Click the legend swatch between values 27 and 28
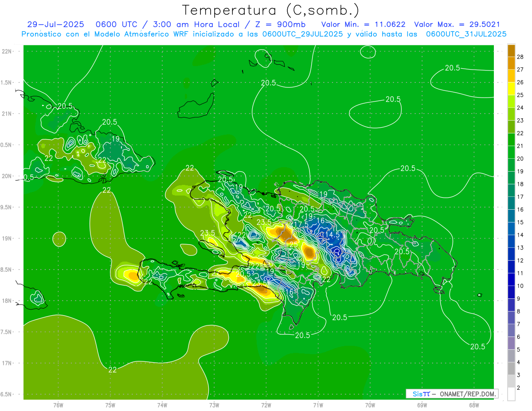 coord(511,63)
